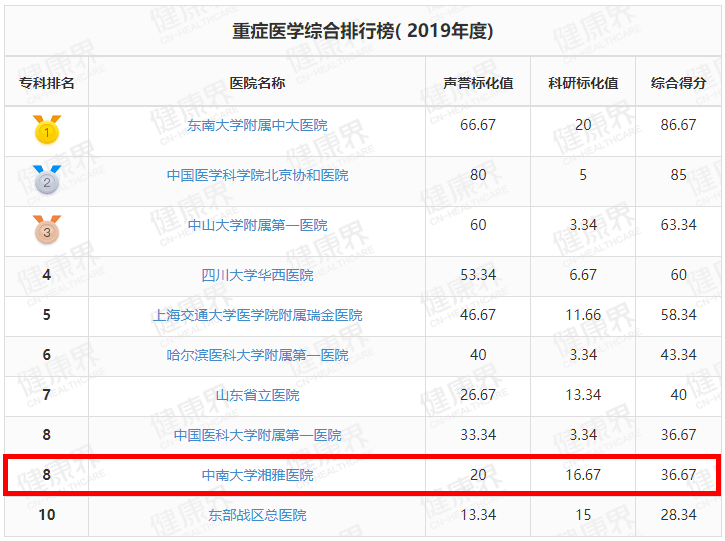
Task: Select research value 20 in 东南大学附属中大医院 row
Action: coord(583,125)
